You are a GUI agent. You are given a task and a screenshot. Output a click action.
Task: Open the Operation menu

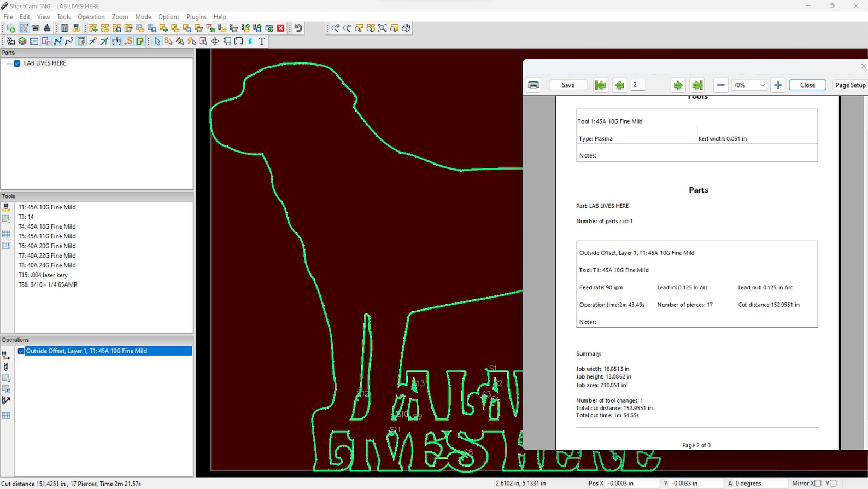point(91,17)
